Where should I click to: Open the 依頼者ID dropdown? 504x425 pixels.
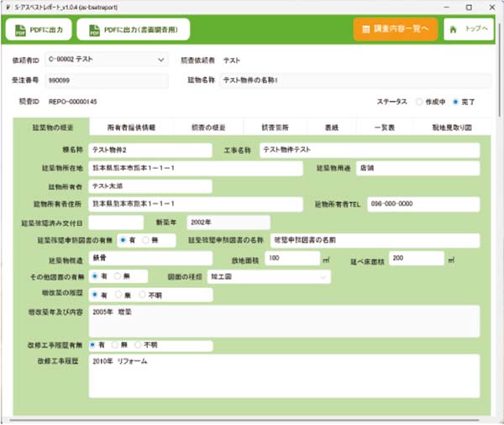161,60
